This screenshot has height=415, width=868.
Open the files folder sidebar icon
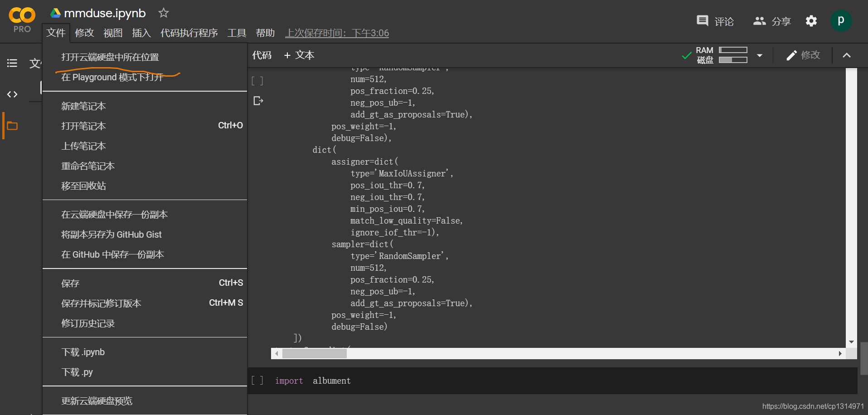(x=12, y=126)
